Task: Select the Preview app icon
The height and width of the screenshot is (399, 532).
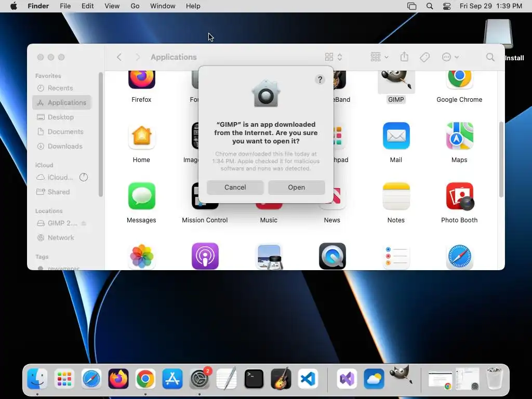Action: point(269,257)
